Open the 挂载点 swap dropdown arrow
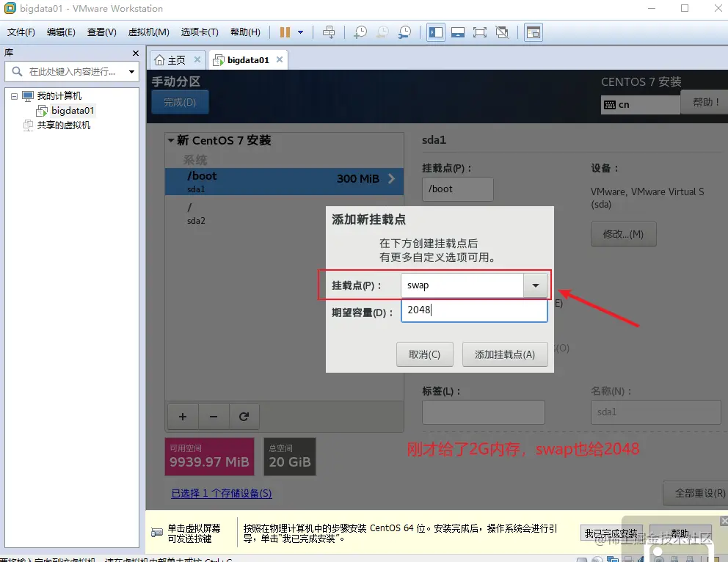Image resolution: width=728 pixels, height=562 pixels. pyautogui.click(x=535, y=285)
